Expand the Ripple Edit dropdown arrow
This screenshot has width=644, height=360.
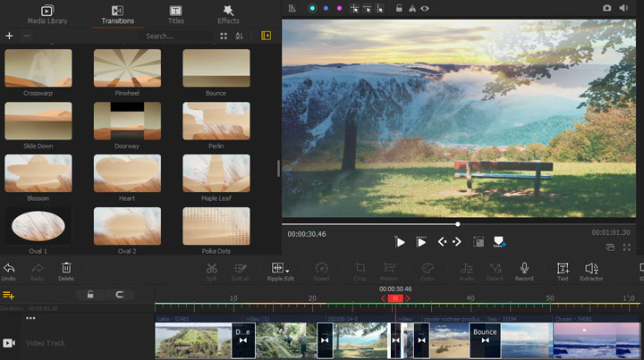[287, 270]
